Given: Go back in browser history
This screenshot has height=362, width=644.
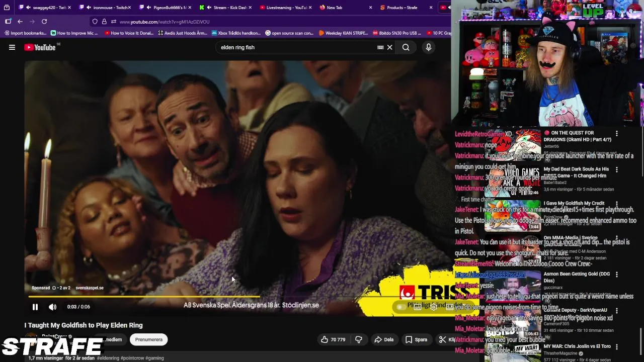Looking at the screenshot, I should 20,22.
